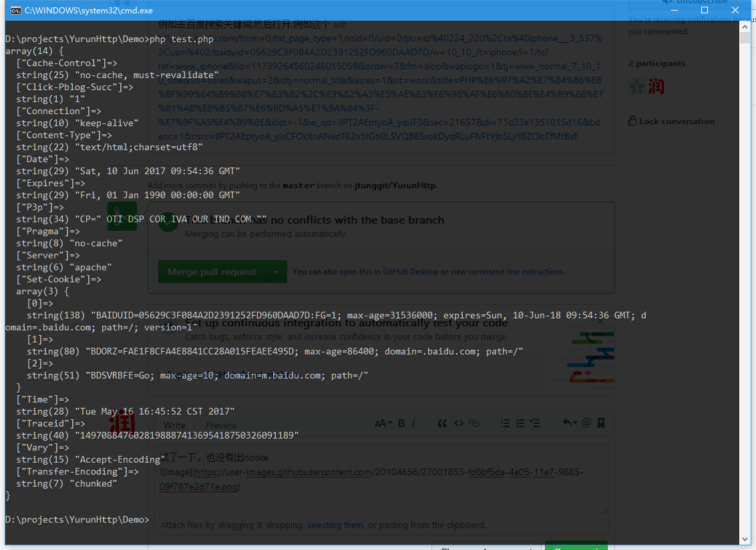Insert code markup in the GitHub comment editor

click(459, 423)
